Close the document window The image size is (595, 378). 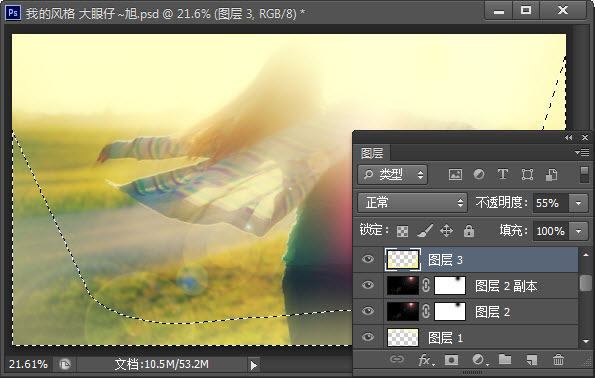point(563,11)
